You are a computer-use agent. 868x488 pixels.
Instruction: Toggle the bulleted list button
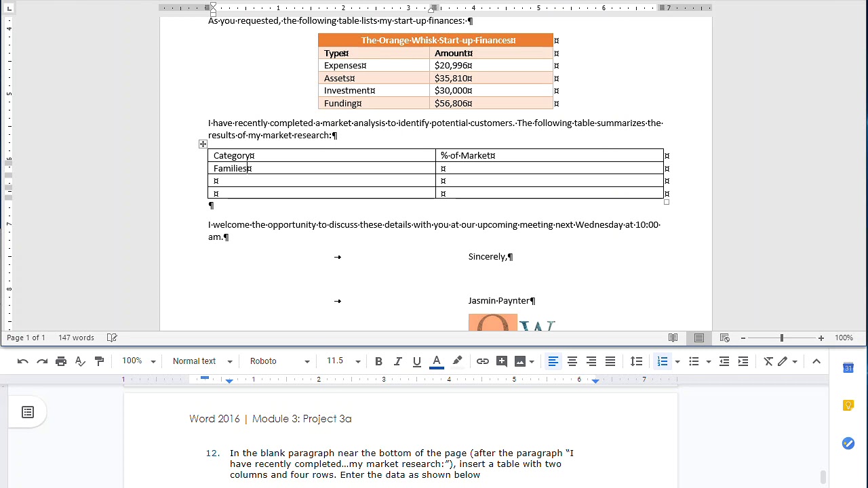694,361
